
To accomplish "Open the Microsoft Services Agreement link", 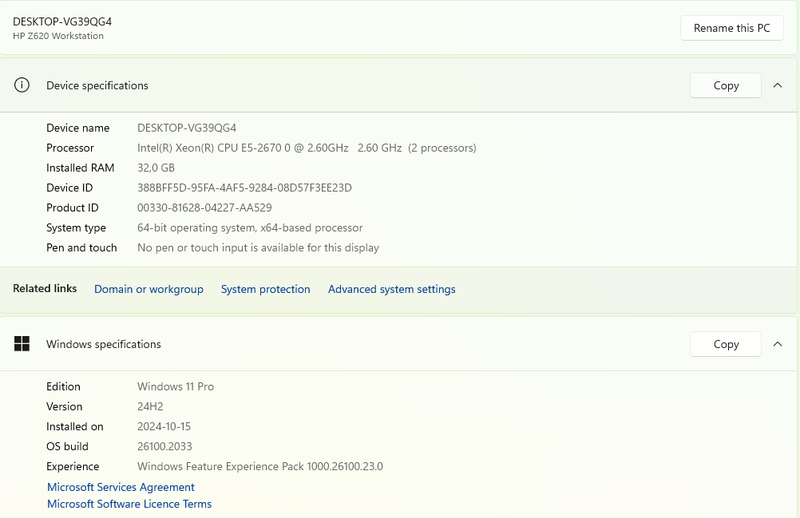I will click(x=121, y=487).
